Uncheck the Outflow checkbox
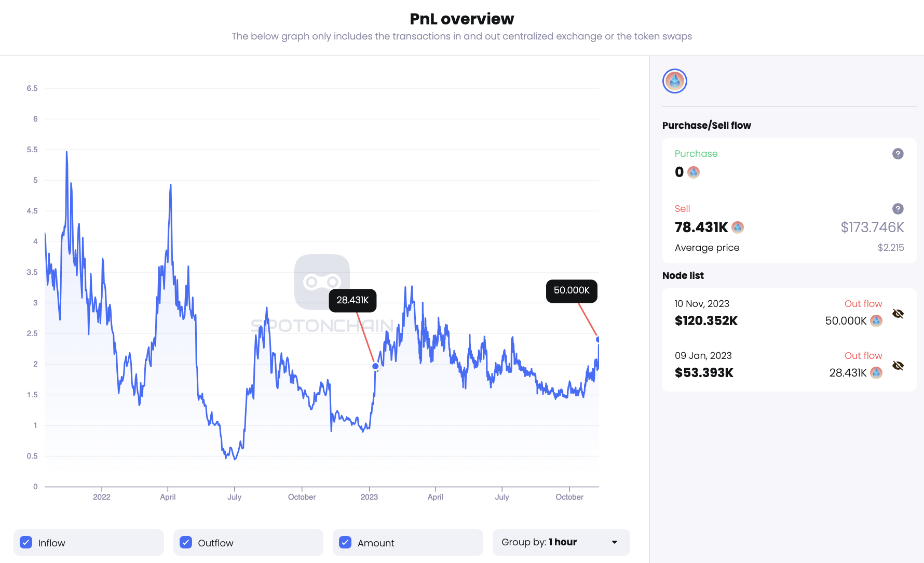The image size is (924, 563). coord(186,542)
